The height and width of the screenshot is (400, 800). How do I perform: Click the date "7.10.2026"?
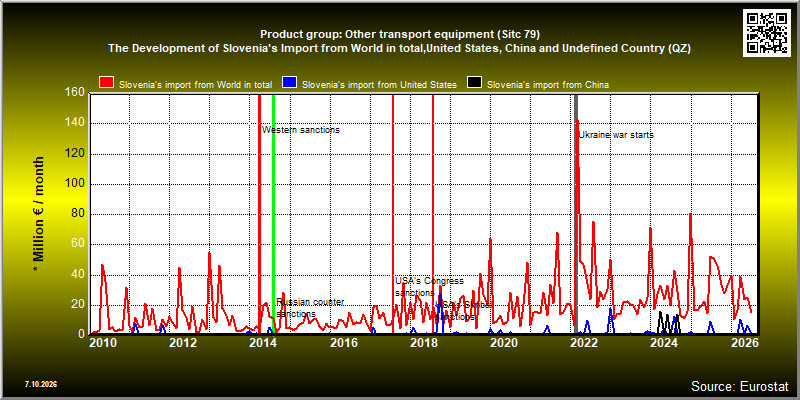click(x=41, y=384)
